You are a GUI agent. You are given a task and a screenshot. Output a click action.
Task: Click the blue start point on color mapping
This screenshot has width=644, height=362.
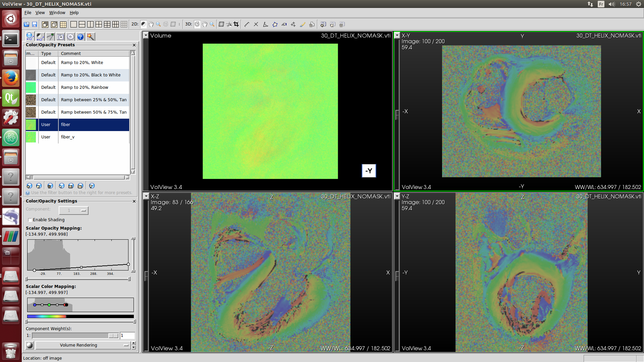click(35, 305)
